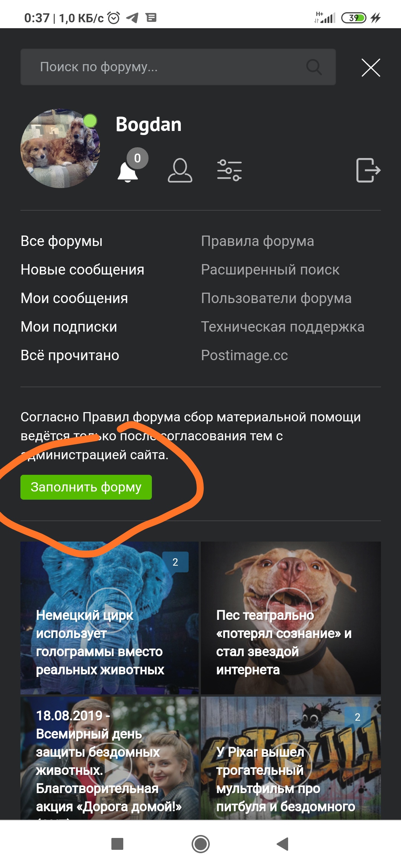
Task: Focus the forum search field
Action: pyautogui.click(x=178, y=67)
